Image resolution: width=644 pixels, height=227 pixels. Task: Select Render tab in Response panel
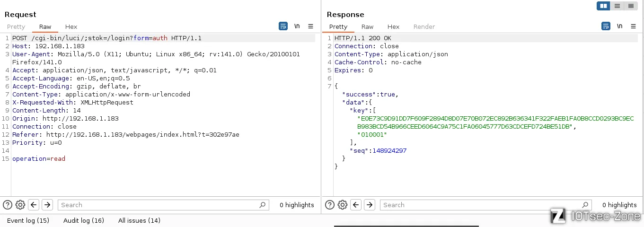424,26
